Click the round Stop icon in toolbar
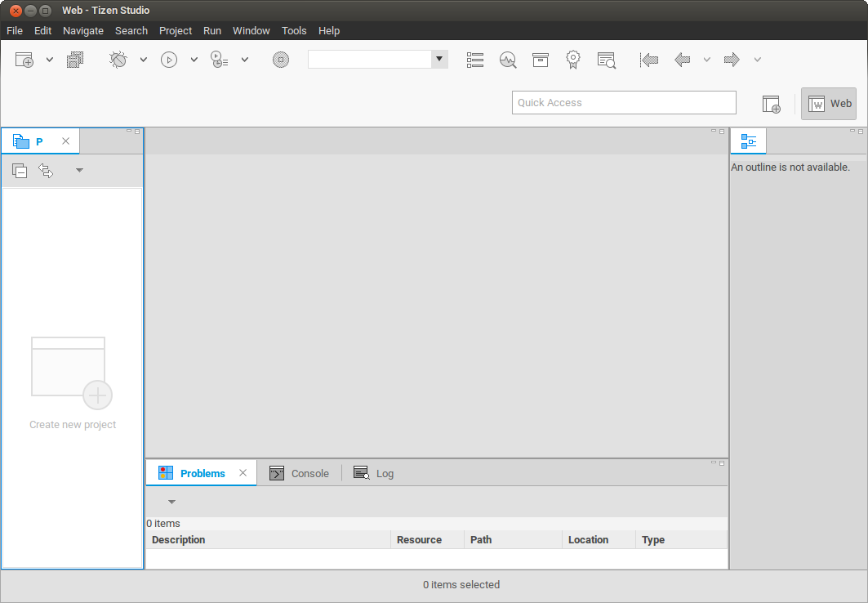 [281, 60]
